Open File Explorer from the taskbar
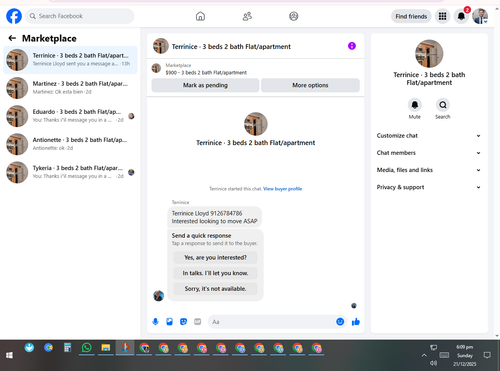This screenshot has height=371, width=500. (x=106, y=348)
